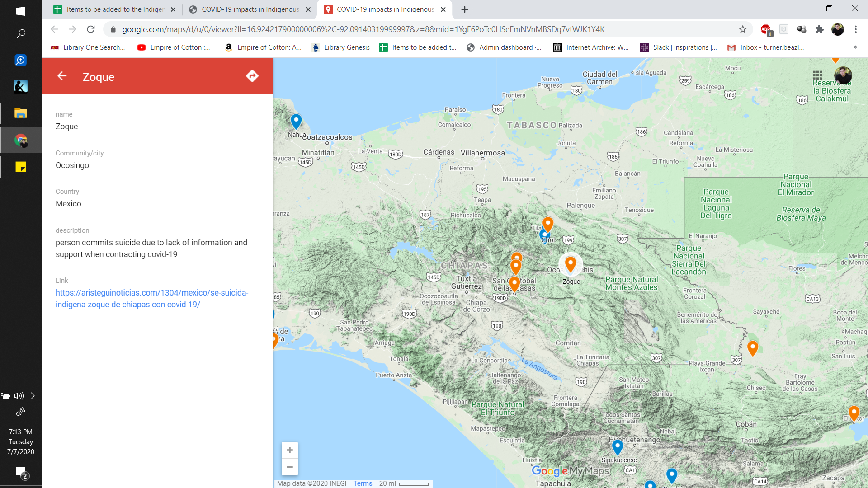868x488 pixels.
Task: Expand the taskbar system tray chevron
Action: [33, 396]
